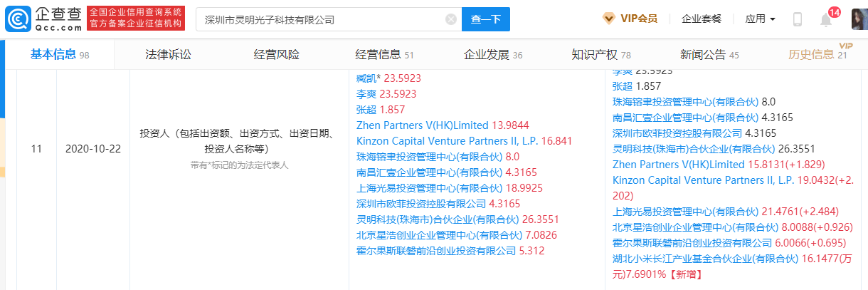Expand the 应用 dropdown menu
This screenshot has width=868, height=290.
pyautogui.click(x=760, y=19)
